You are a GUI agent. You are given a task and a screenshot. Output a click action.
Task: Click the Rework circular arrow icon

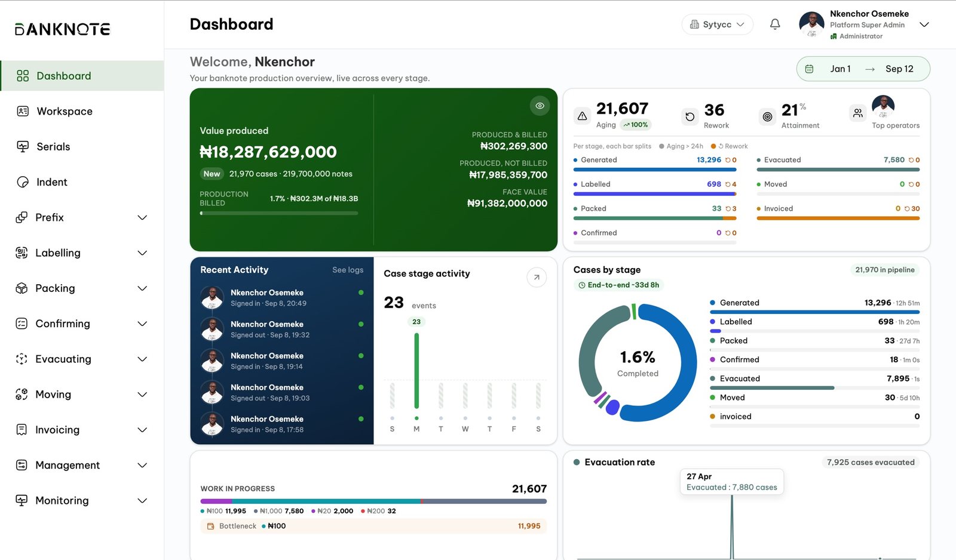(690, 116)
